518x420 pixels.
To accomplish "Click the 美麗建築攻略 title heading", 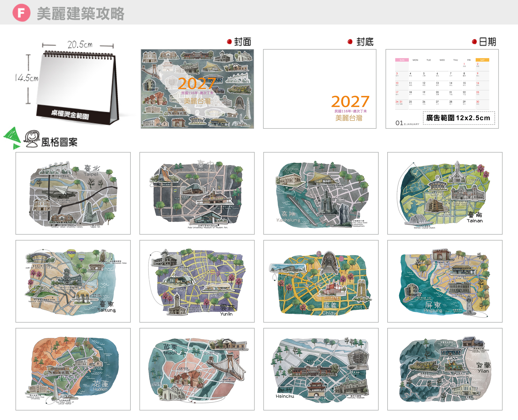I will pyautogui.click(x=81, y=13).
